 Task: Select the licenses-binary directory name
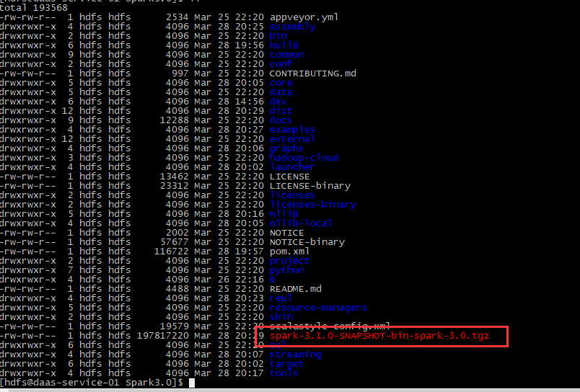pyautogui.click(x=313, y=205)
